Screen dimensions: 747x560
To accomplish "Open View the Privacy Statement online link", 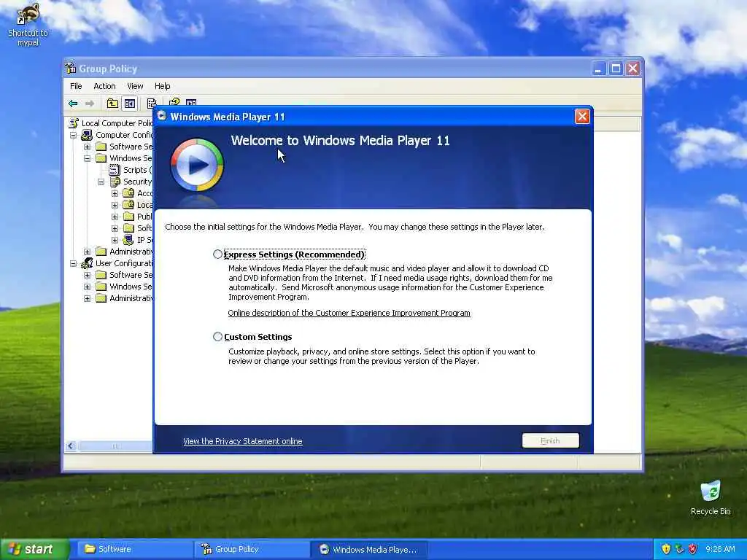I will 242,441.
